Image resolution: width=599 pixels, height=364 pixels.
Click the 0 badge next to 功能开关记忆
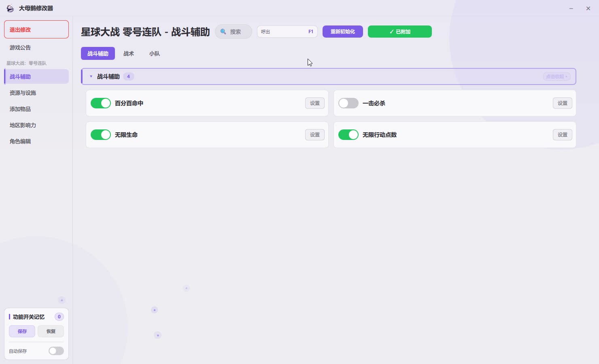tap(59, 317)
